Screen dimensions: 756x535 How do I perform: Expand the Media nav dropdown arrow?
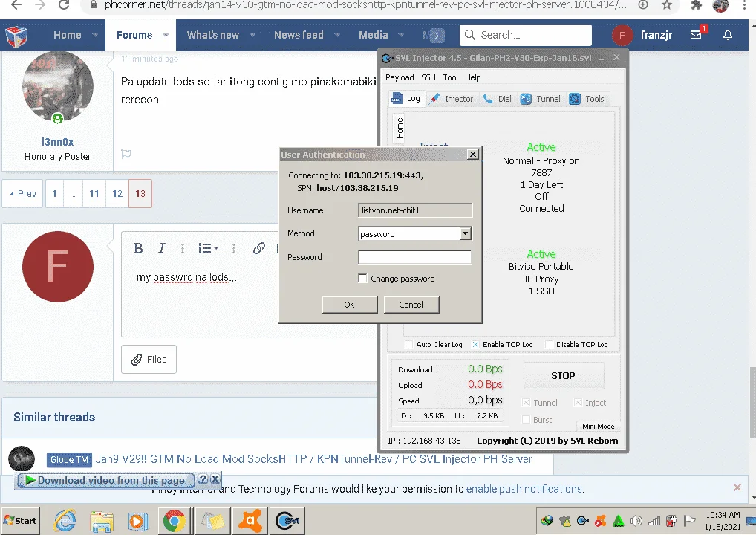[x=401, y=35]
